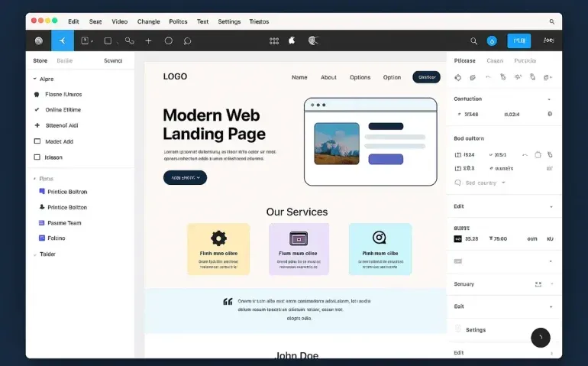The height and width of the screenshot is (366, 588).
Task: Click the toolbar magnifier search icon
Action: pos(473,41)
